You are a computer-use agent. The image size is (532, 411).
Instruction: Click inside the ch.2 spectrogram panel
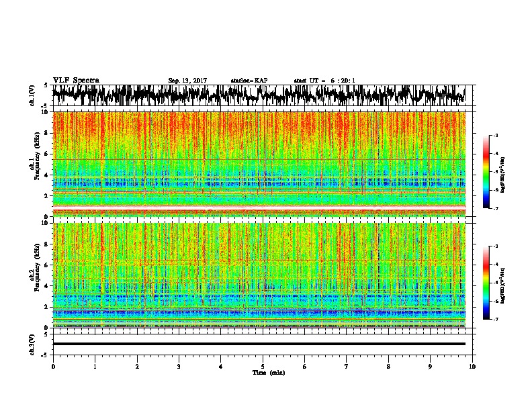pyautogui.click(x=259, y=275)
